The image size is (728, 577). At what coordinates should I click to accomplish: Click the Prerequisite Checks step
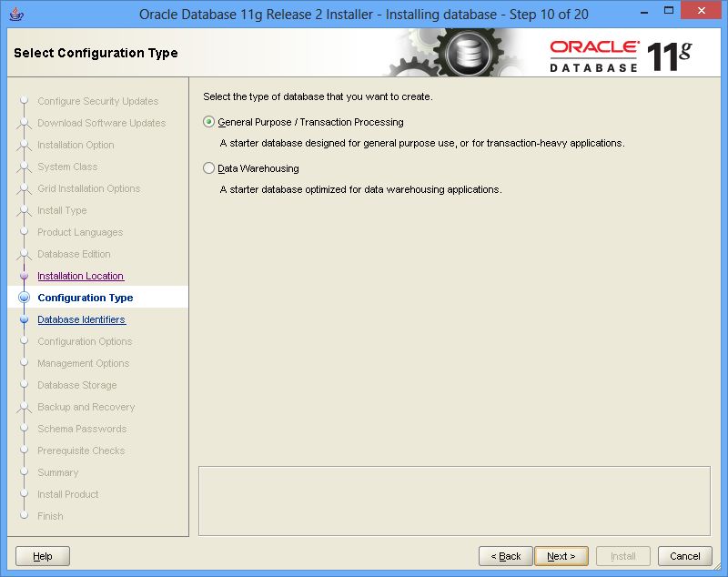pos(81,450)
